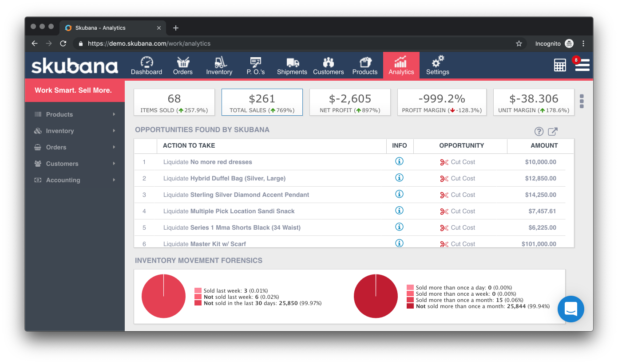Expand Orders in the left sidebar

pyautogui.click(x=75, y=147)
